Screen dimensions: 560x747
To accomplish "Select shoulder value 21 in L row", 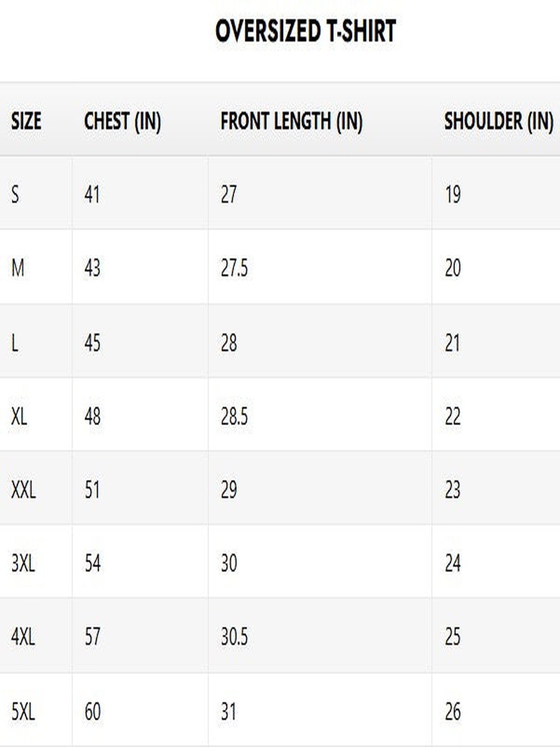I will coord(452,342).
